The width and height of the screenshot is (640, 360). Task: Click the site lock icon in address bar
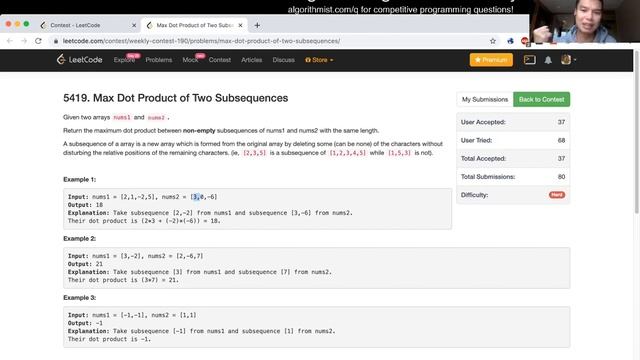coord(56,41)
